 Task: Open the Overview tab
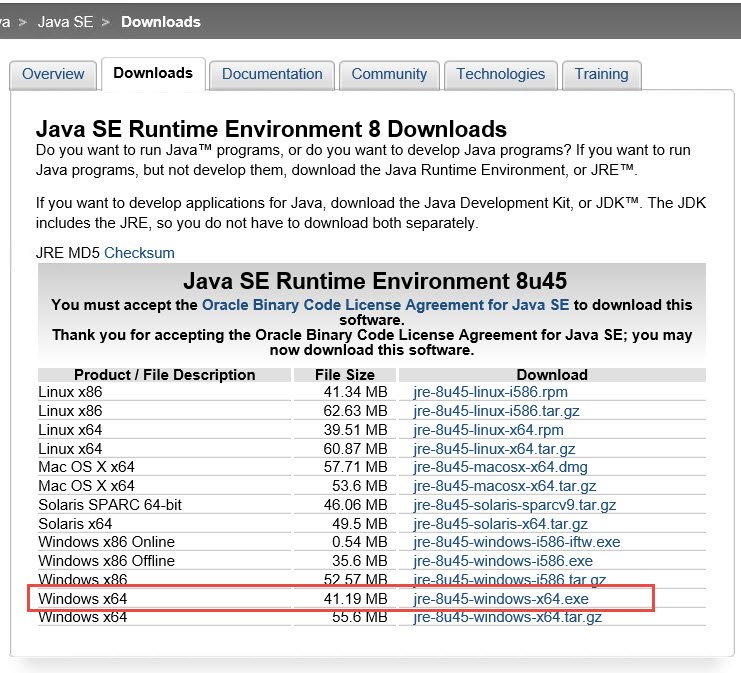click(x=53, y=74)
